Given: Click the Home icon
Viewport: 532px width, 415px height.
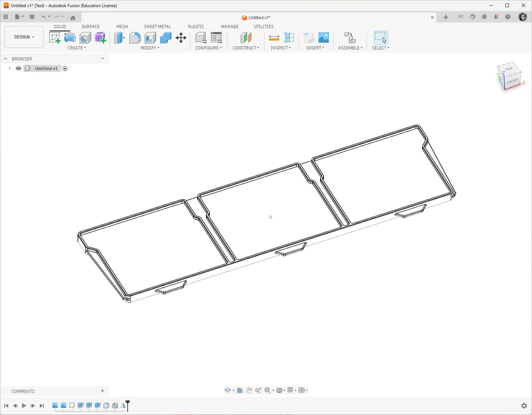Looking at the screenshot, I should [73, 18].
